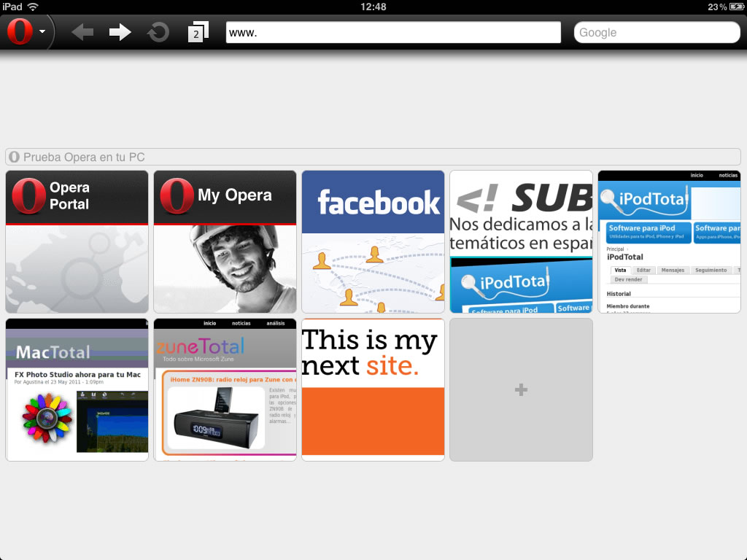Tap the Prueba Opera en tu PC banner
This screenshot has height=560, width=747.
[x=373, y=157]
